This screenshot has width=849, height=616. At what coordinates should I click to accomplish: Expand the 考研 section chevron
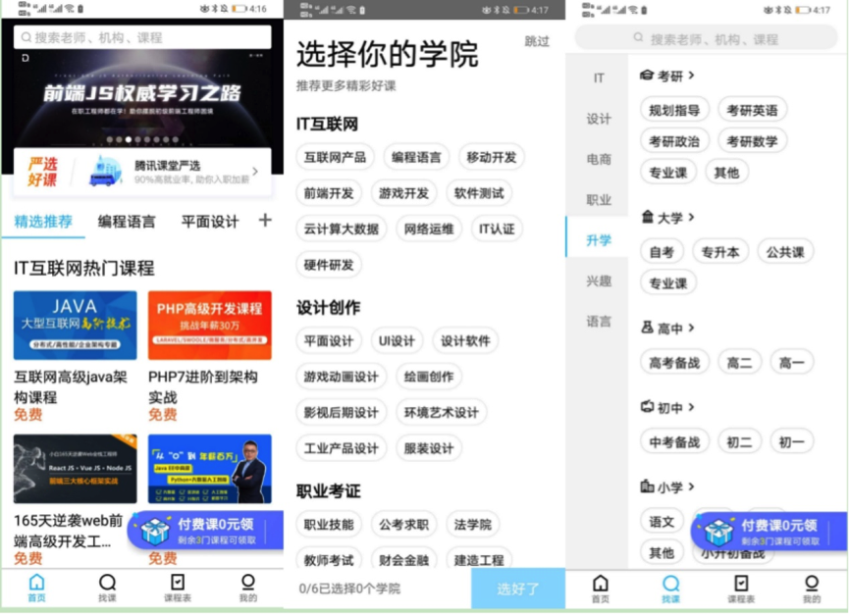(691, 76)
